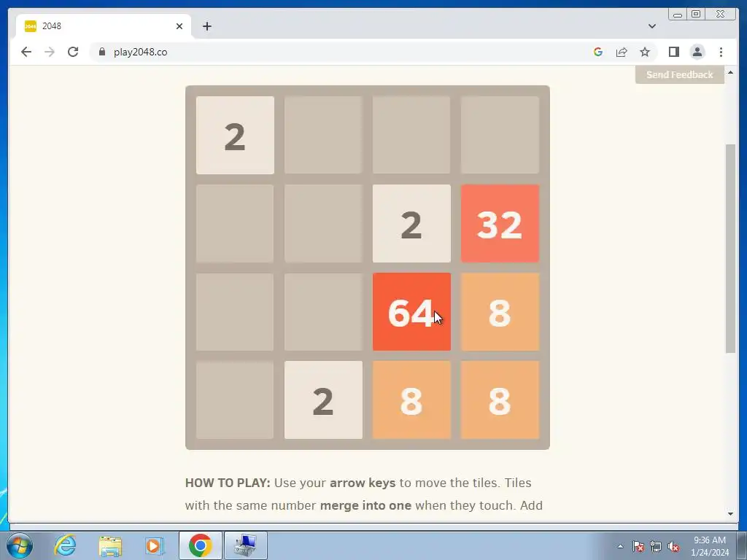Click the page scrollbar thumb
Screen dimensions: 747x560
click(730, 248)
